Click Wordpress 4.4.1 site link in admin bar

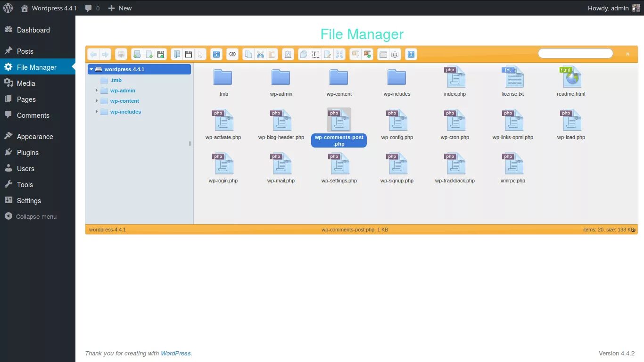pyautogui.click(x=49, y=8)
